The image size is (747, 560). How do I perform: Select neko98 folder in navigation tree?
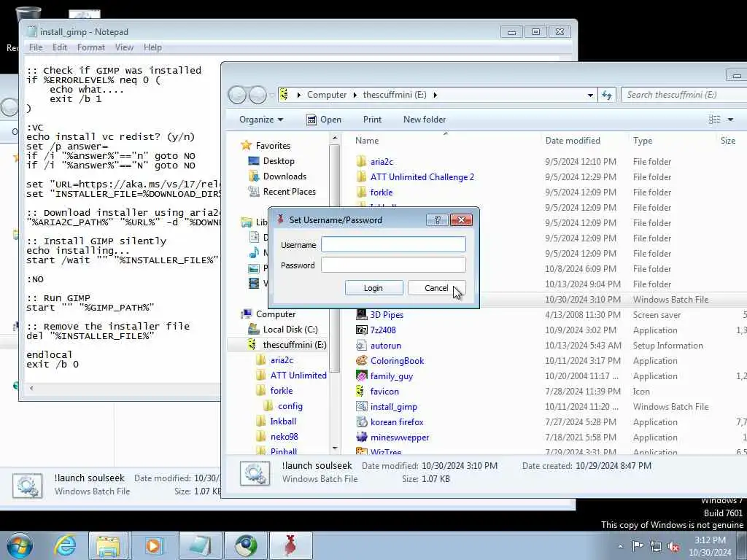point(284,437)
